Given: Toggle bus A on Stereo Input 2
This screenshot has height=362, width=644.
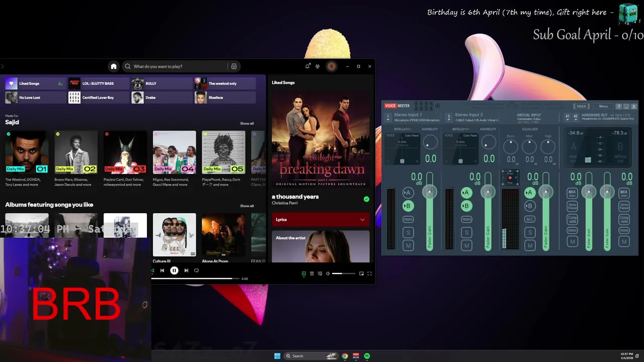Looking at the screenshot, I should pos(466,193).
